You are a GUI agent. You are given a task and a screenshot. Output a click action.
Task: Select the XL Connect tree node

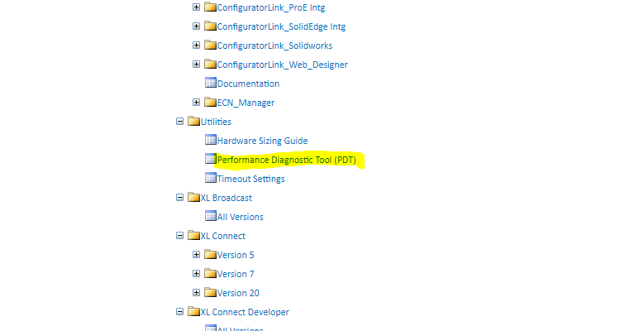pos(223,236)
